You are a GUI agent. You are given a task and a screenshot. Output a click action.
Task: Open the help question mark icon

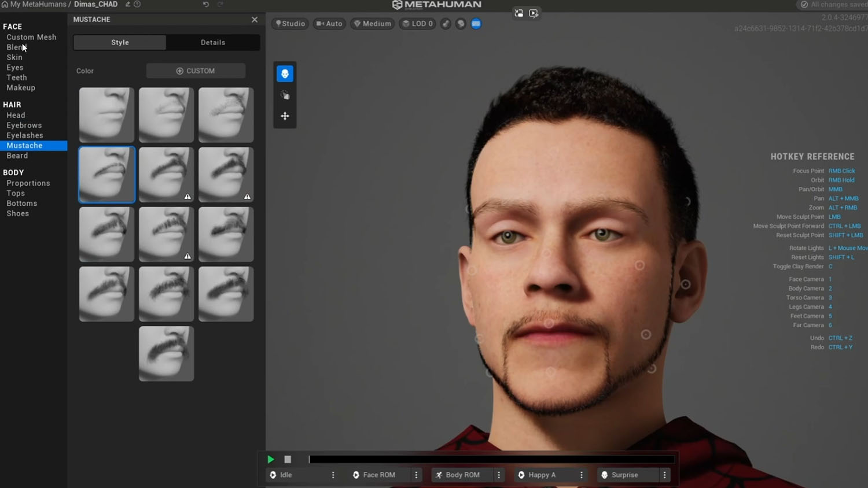tap(137, 5)
